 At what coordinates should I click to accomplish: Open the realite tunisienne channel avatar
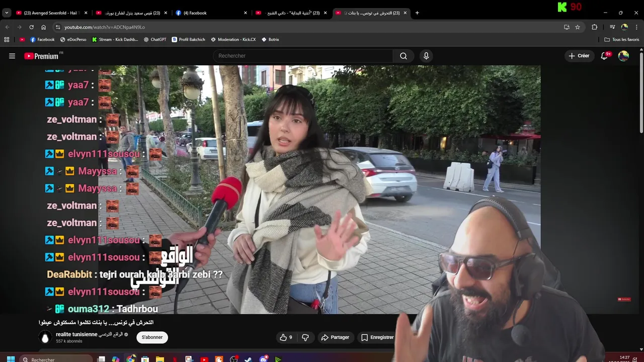45,337
